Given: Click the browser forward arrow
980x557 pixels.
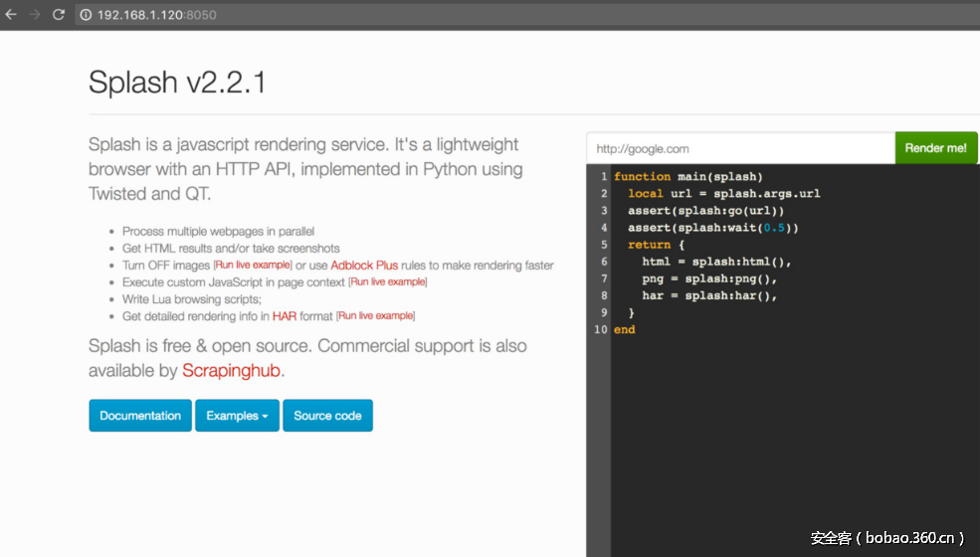Looking at the screenshot, I should pos(35,15).
